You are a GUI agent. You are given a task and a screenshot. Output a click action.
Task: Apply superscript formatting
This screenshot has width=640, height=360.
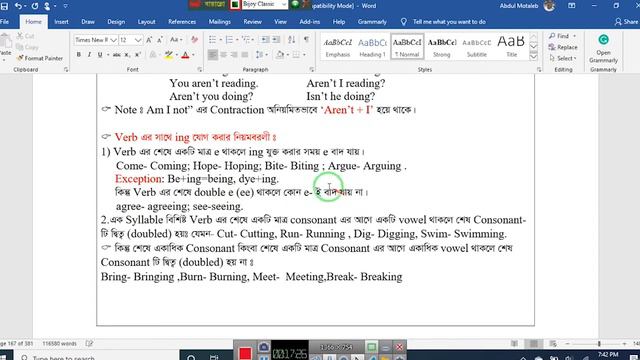click(x=138, y=55)
